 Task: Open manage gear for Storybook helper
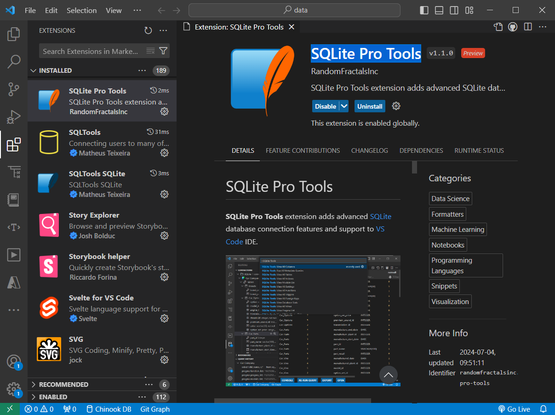(164, 277)
